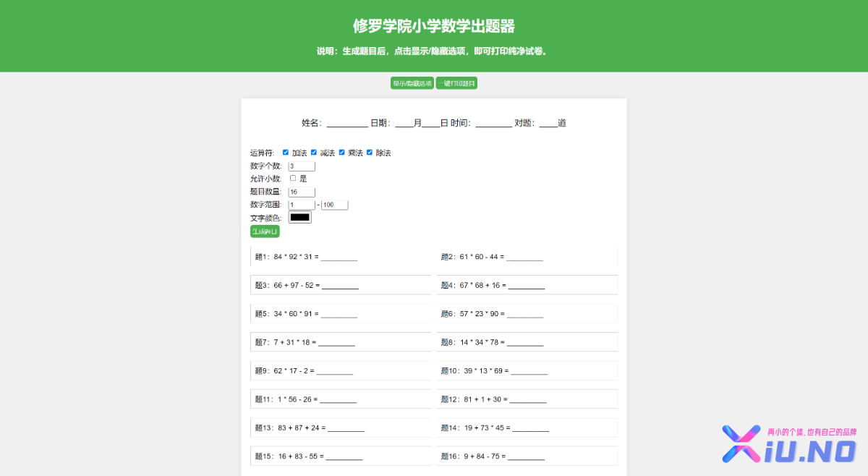868x476 pixels.
Task: Toggle the 减法 checkbox
Action: (314, 153)
